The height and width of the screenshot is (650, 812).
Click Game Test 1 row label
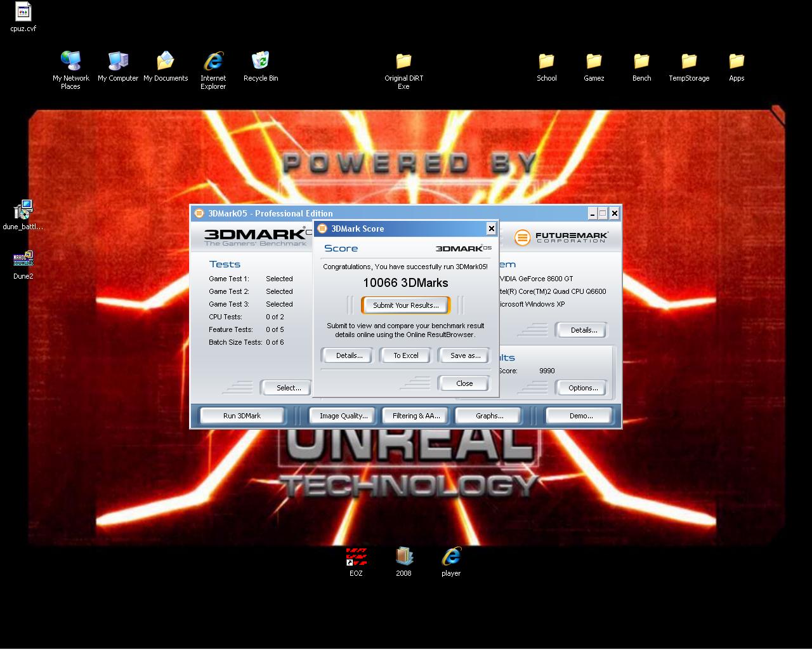point(229,279)
